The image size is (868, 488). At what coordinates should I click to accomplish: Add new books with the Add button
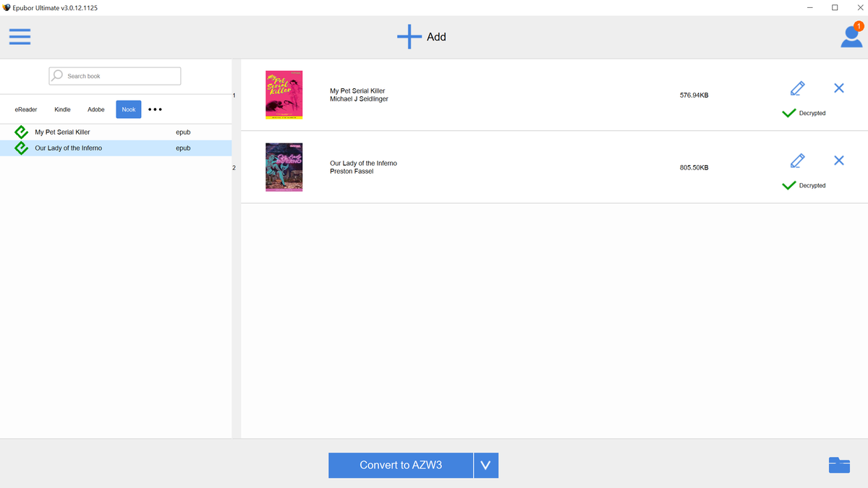click(422, 36)
